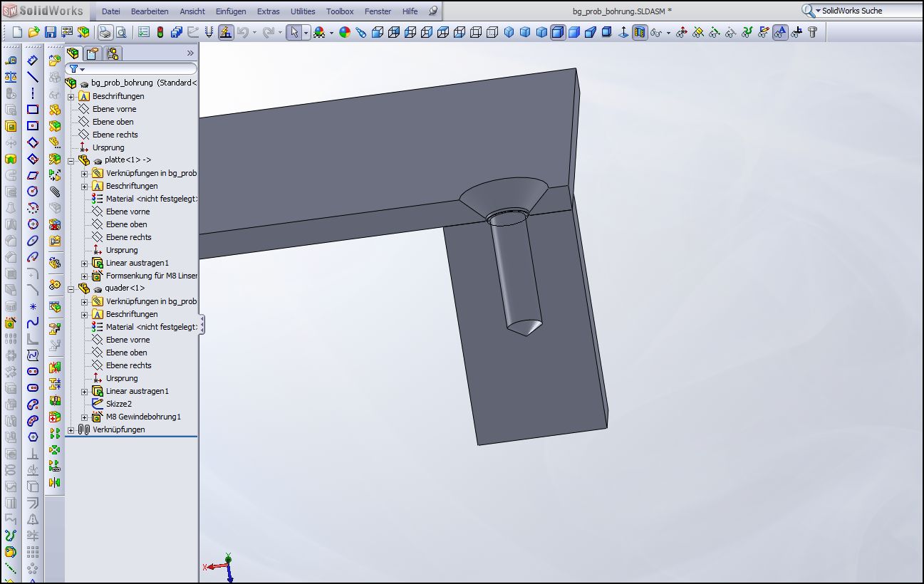The width and height of the screenshot is (924, 584).
Task: Open the Print preview icon
Action: [121, 32]
